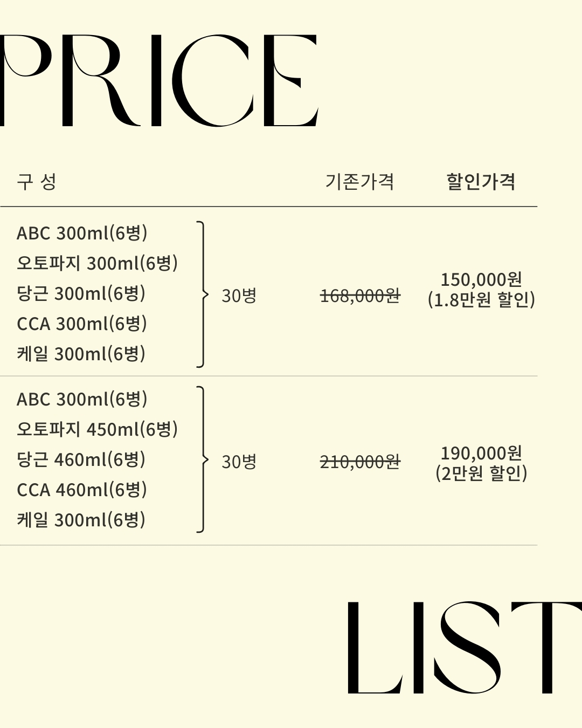This screenshot has height=728, width=582.
Task: Select the 할인가격 column header
Action: coord(481,182)
